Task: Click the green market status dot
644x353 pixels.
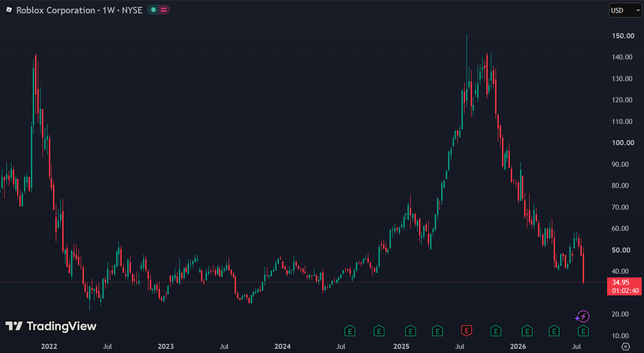Action: (154, 10)
